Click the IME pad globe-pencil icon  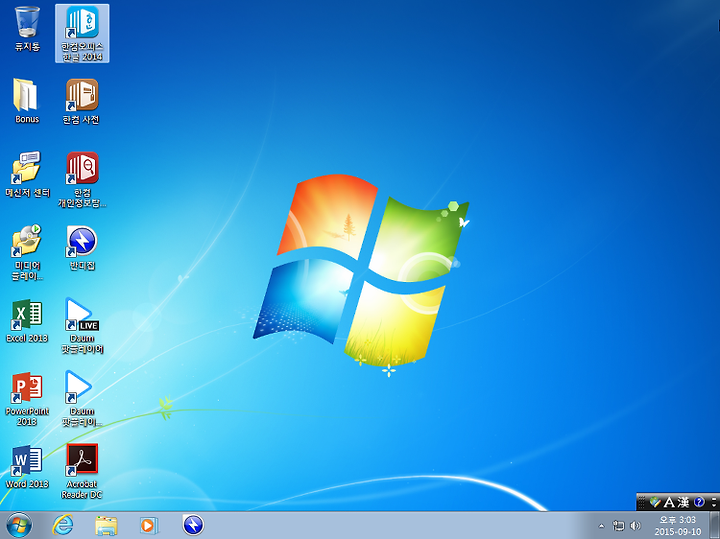pos(655,502)
